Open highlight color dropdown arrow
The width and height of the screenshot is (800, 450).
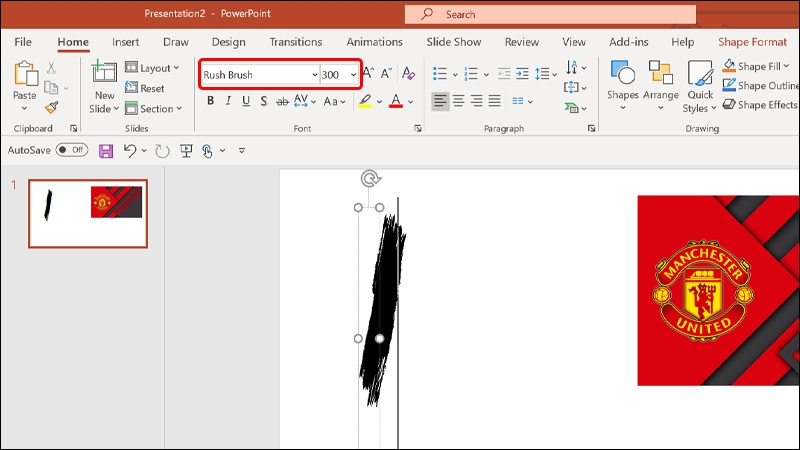[x=379, y=102]
